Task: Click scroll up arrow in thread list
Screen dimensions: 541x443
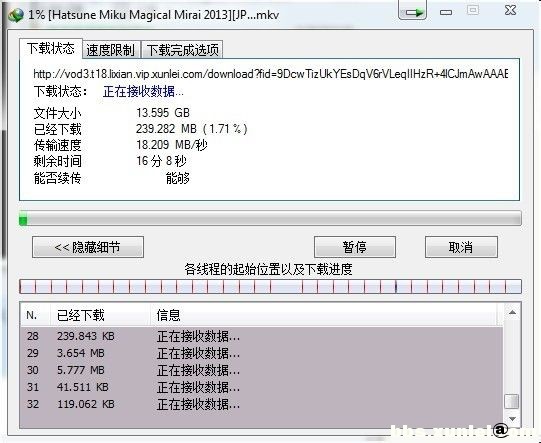Action: pyautogui.click(x=512, y=312)
